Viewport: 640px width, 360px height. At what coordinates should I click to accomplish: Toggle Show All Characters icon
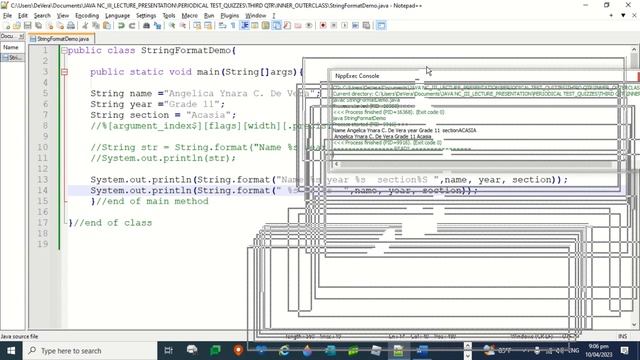[233, 26]
